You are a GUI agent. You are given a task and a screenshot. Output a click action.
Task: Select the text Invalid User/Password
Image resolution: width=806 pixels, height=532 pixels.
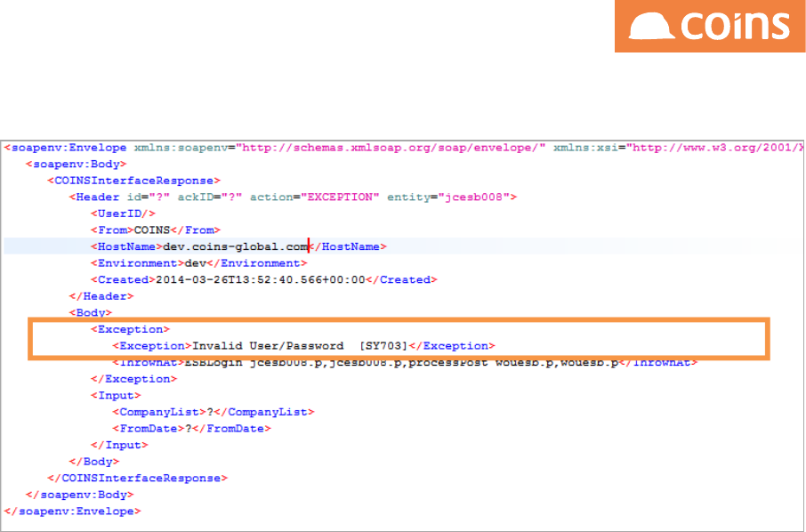(267, 346)
